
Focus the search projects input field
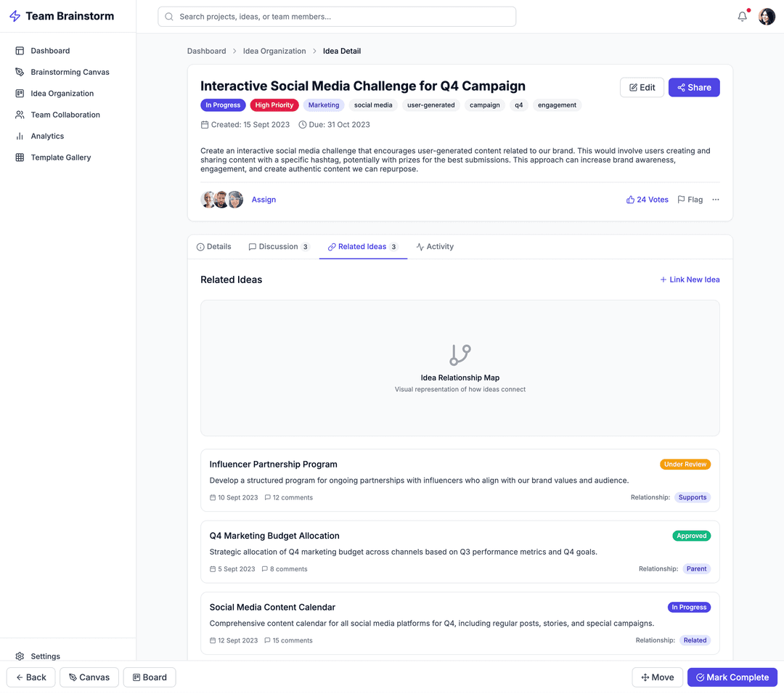point(337,17)
